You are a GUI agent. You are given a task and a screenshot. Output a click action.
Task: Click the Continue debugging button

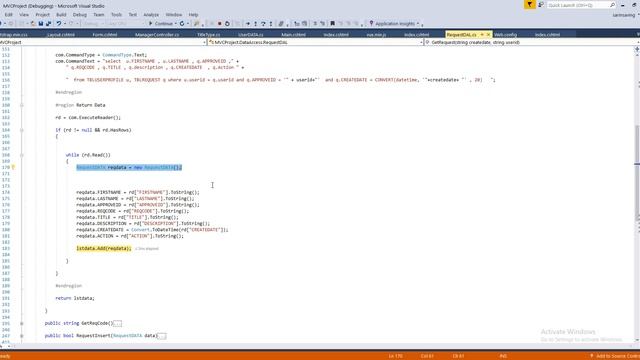pyautogui.click(x=161, y=24)
